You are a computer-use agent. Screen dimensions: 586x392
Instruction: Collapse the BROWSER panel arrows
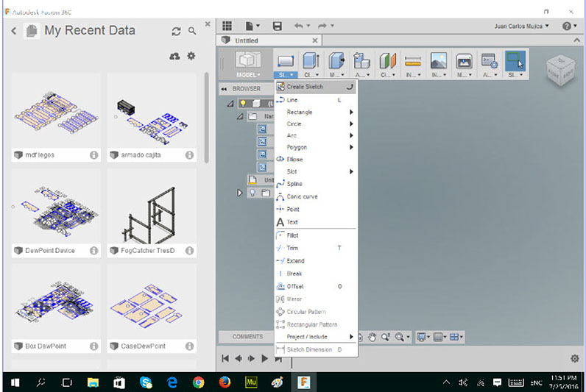(x=224, y=89)
